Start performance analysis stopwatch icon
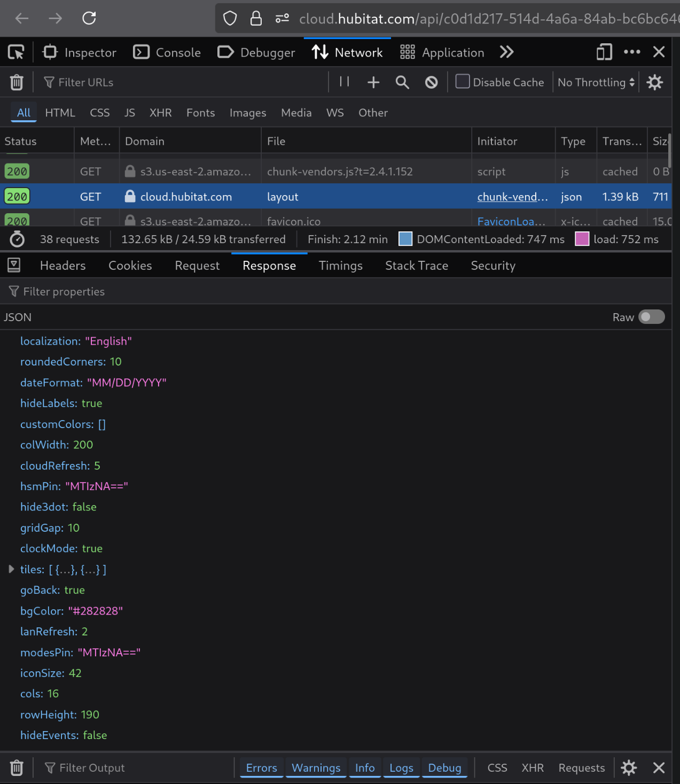 point(17,239)
